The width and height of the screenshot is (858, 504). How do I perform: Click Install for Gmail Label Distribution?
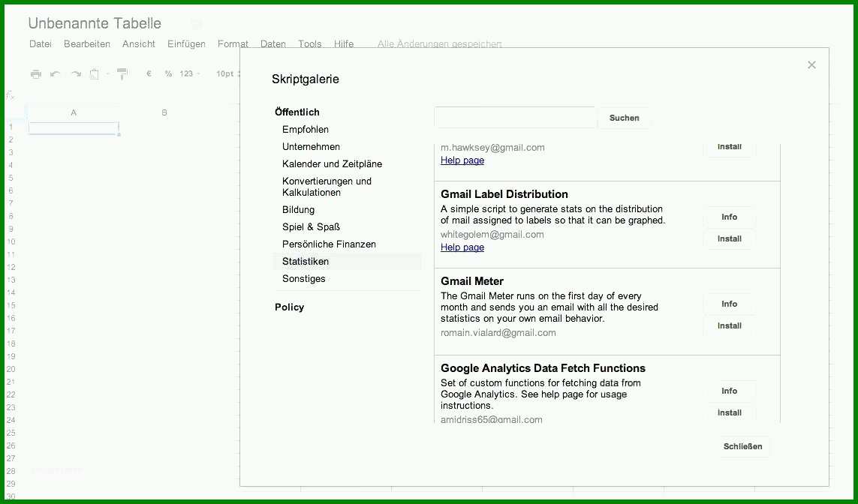click(x=730, y=239)
